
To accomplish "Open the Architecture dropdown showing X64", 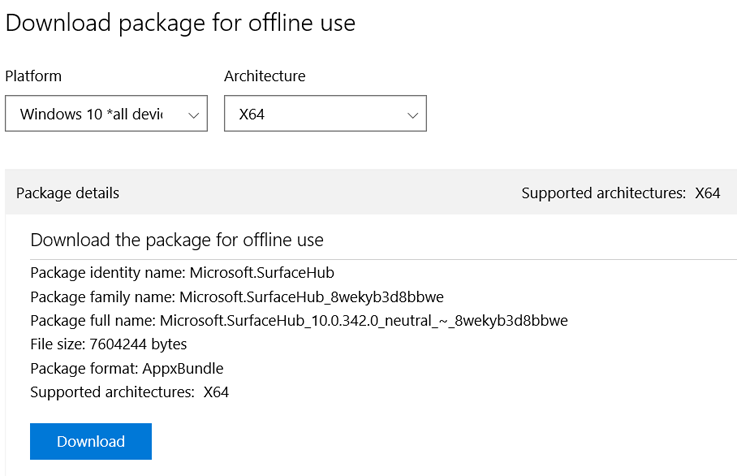I will click(x=325, y=114).
